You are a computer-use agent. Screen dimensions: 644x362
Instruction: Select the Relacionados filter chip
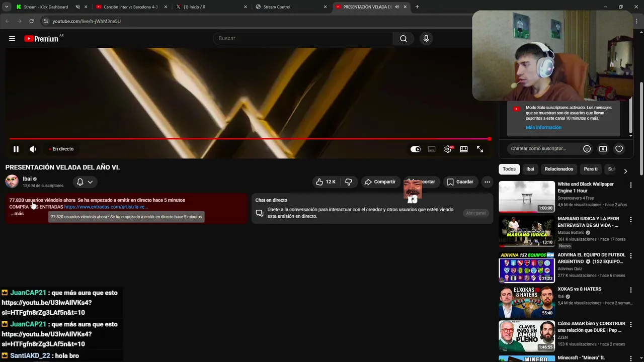click(x=559, y=169)
